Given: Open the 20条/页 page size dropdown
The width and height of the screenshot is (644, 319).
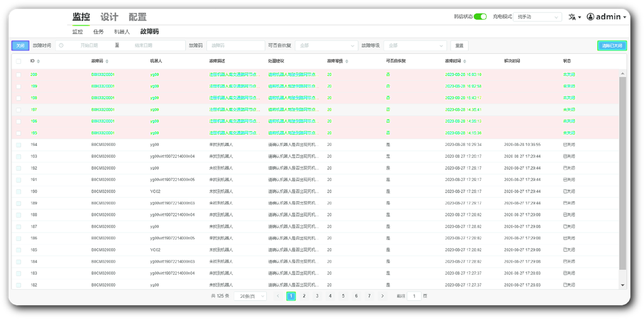Looking at the screenshot, I should pyautogui.click(x=250, y=296).
